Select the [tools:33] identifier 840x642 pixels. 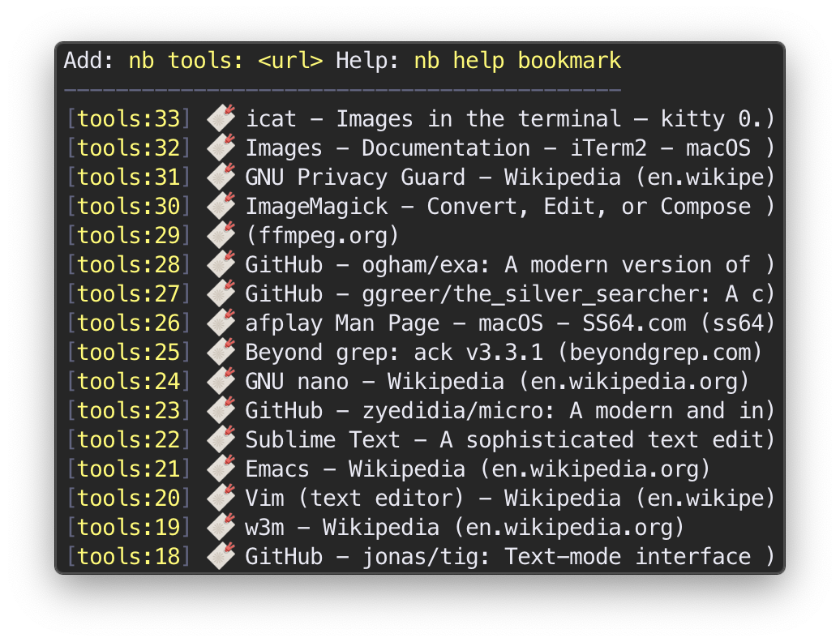point(129,119)
